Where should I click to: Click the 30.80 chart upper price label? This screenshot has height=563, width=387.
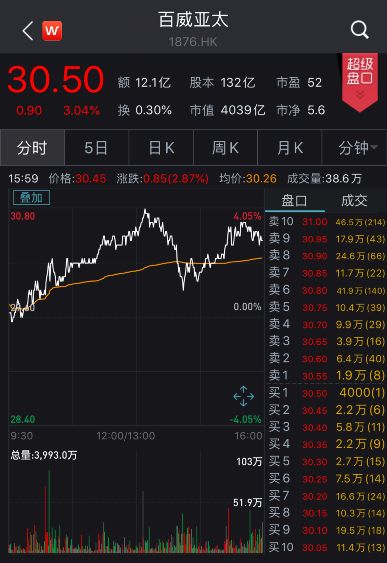pos(23,216)
